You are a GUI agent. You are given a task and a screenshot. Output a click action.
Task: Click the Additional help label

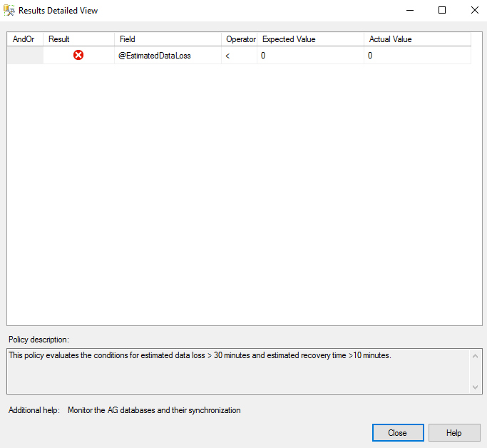point(34,410)
